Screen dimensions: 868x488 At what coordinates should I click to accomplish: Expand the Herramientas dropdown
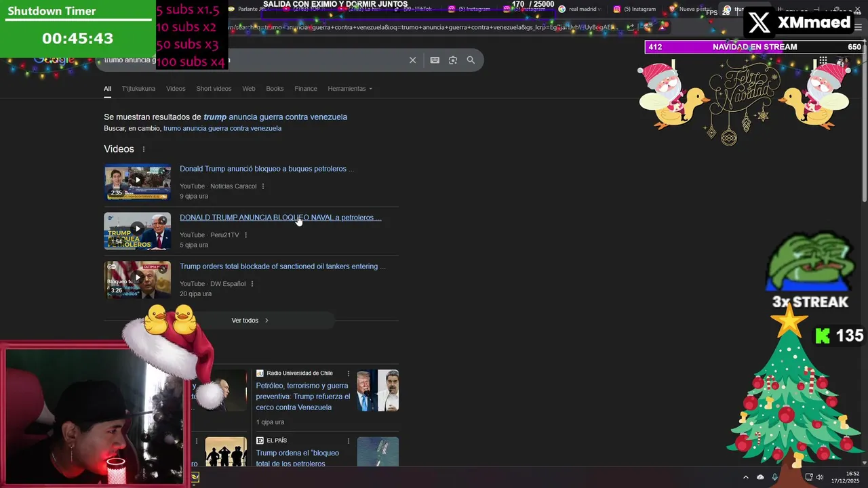point(350,89)
